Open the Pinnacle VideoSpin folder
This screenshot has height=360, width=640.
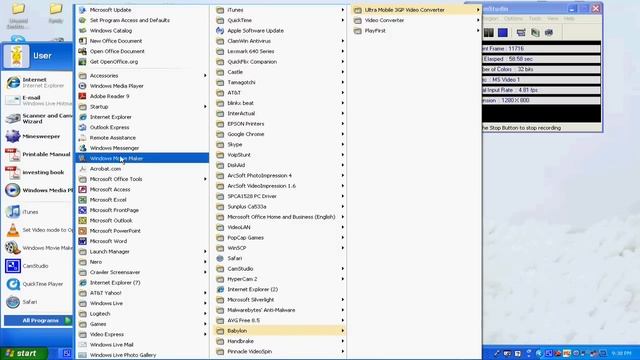point(280,351)
